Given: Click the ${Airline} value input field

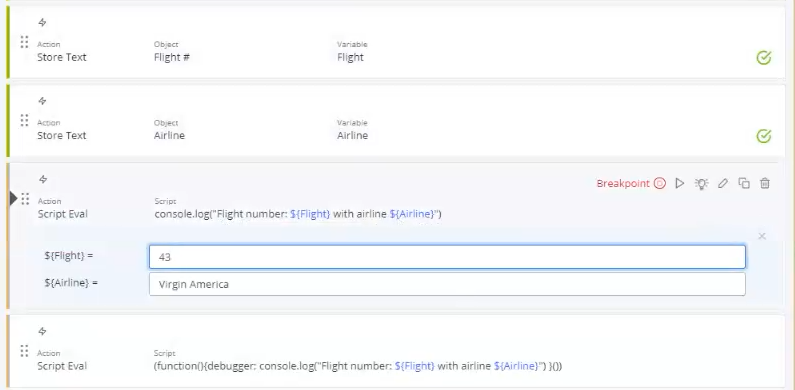Looking at the screenshot, I should (x=447, y=284).
